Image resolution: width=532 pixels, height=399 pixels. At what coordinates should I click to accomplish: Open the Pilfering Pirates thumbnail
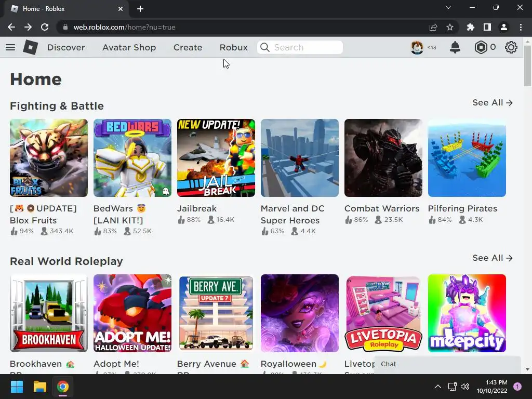(x=467, y=158)
